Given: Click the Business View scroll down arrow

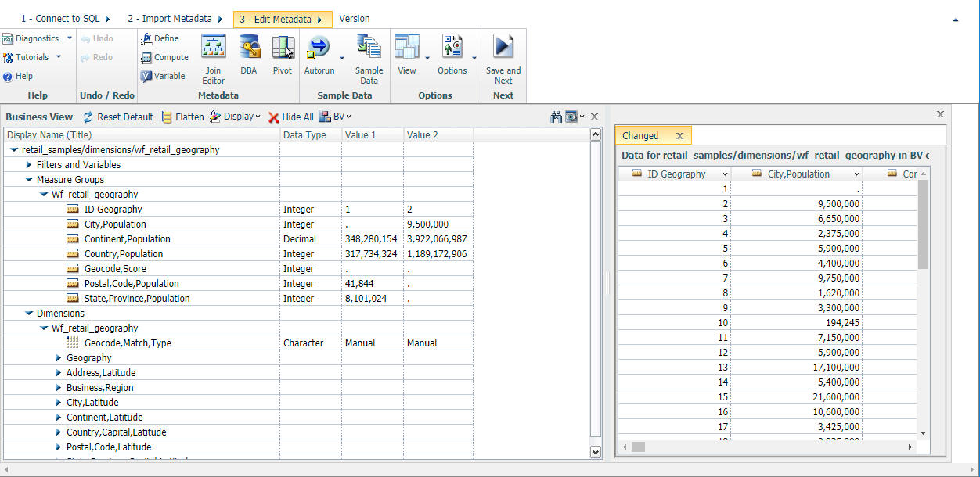Looking at the screenshot, I should click(x=595, y=452).
